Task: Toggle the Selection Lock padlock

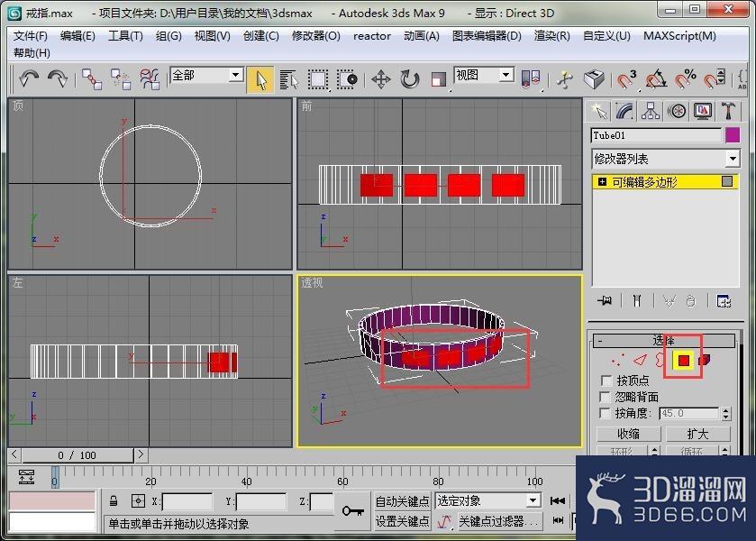Action: coord(114,501)
